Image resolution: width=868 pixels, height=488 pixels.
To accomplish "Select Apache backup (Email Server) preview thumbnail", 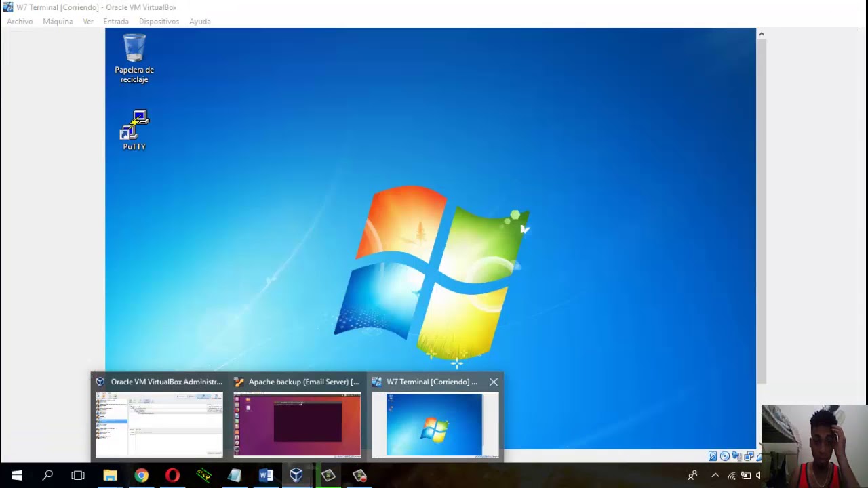I will 297,424.
